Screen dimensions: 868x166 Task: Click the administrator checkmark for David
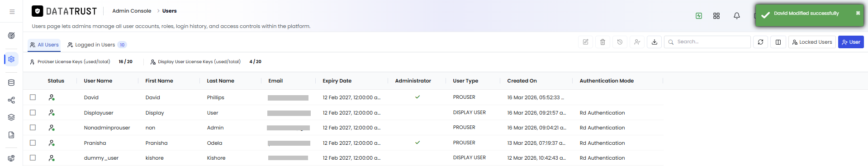coord(417,97)
